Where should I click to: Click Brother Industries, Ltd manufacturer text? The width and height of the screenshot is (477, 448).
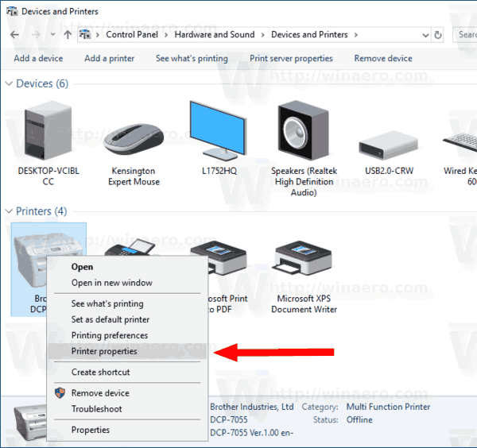tap(251, 407)
